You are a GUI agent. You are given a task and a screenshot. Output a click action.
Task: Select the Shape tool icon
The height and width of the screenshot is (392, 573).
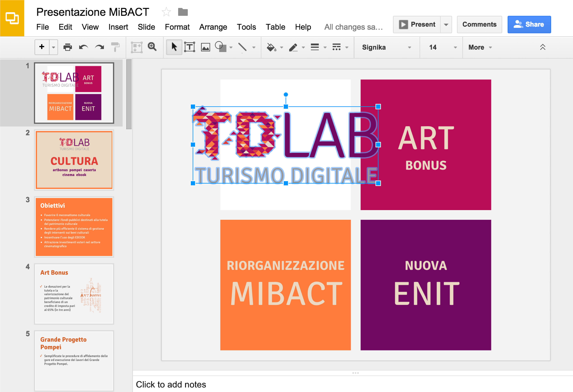tap(221, 47)
